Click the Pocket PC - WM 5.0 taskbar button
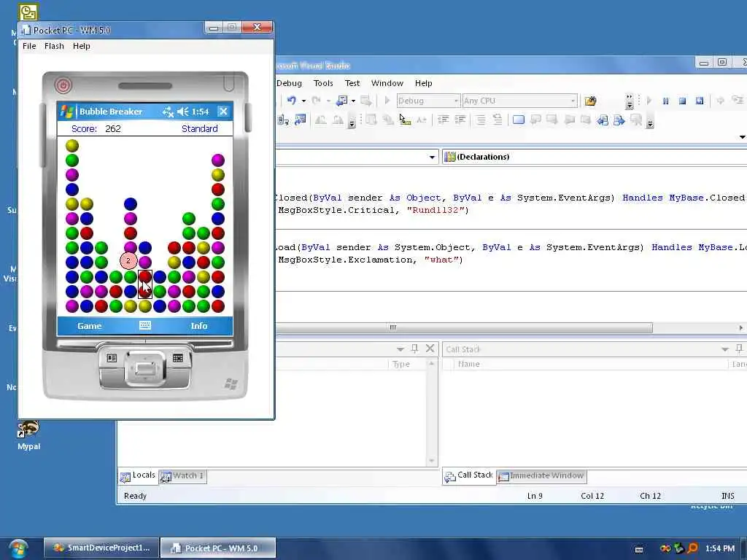The width and height of the screenshot is (747, 560). pyautogui.click(x=217, y=548)
